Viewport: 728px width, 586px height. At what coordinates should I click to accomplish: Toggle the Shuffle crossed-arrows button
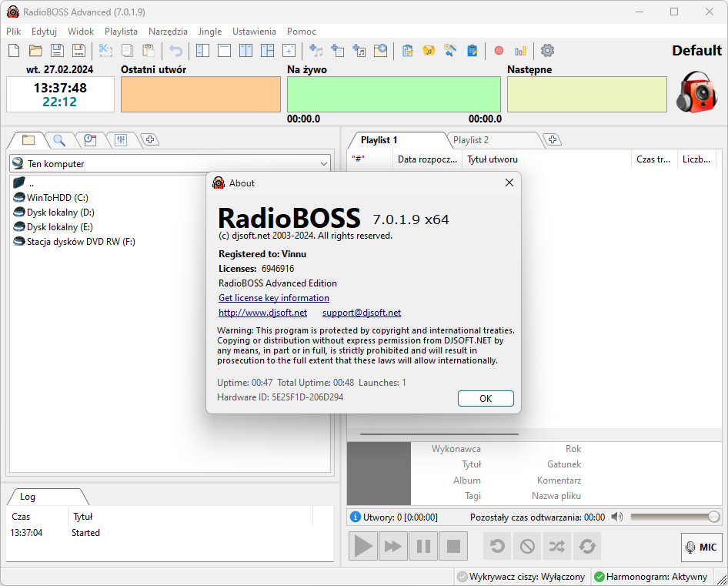point(557,546)
